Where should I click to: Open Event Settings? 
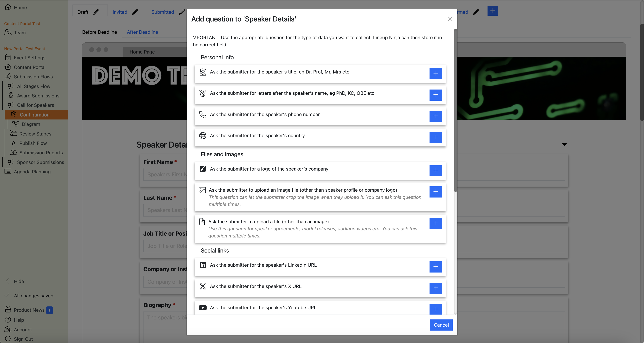[25, 57]
